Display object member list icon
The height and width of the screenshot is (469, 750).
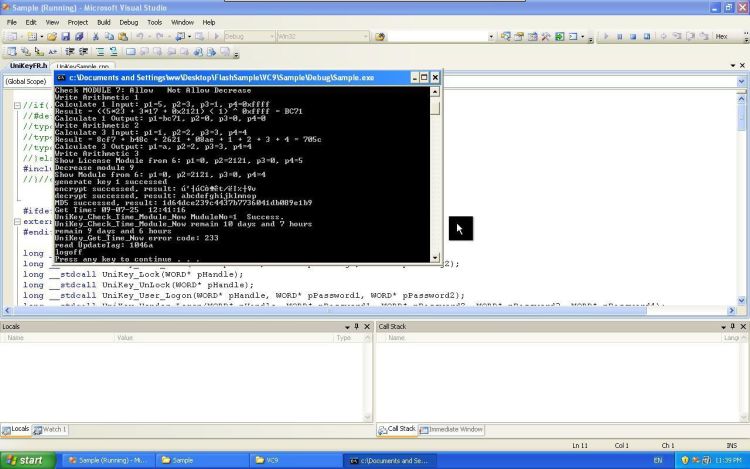click(x=12, y=52)
